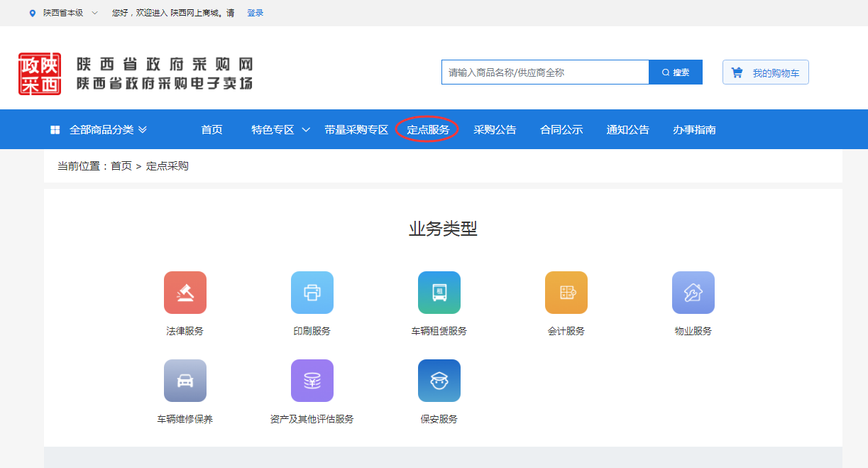
Task: Click the shopping cart icon
Action: pos(737,72)
